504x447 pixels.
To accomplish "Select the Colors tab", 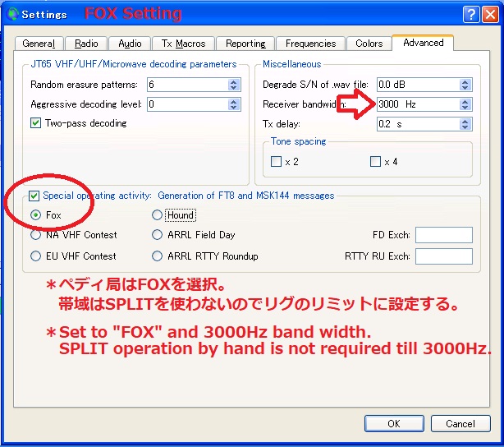I will (369, 44).
